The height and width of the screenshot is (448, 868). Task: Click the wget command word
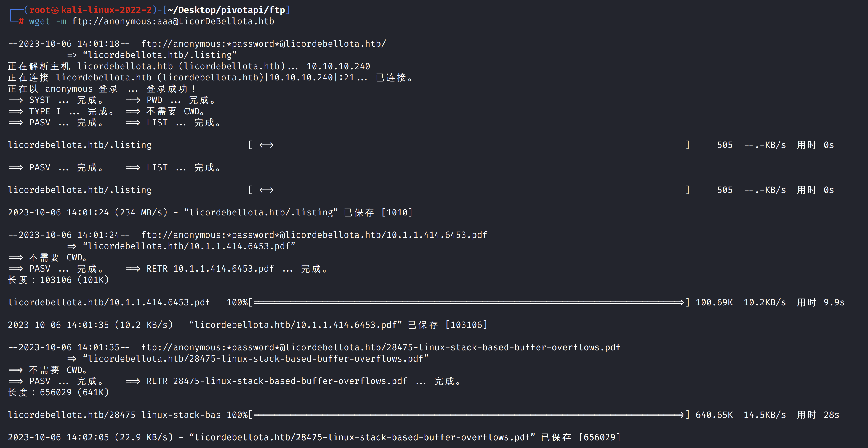(x=39, y=22)
